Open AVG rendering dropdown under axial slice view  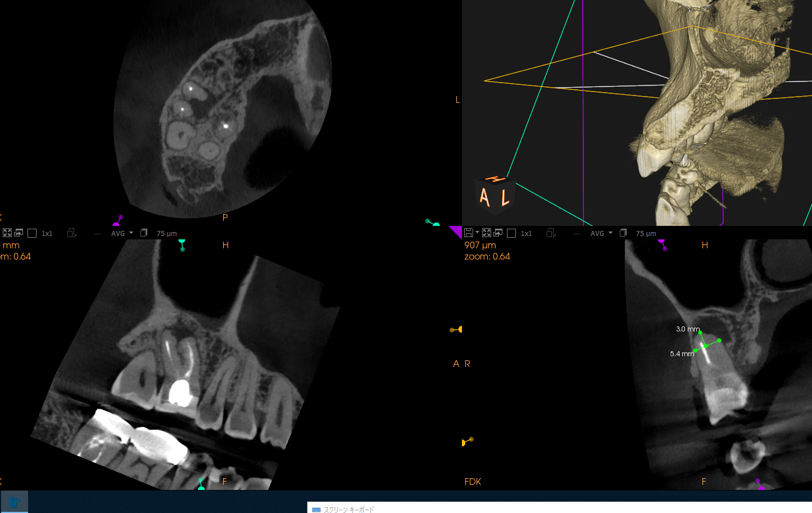point(122,233)
